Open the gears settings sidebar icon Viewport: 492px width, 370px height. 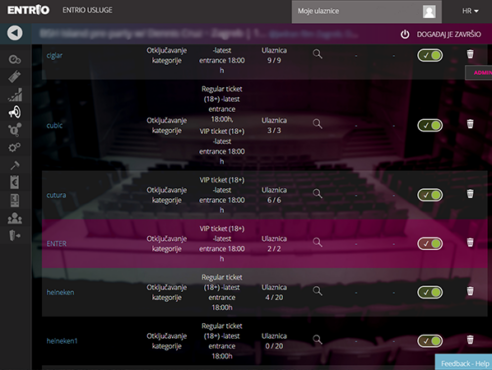(x=15, y=147)
